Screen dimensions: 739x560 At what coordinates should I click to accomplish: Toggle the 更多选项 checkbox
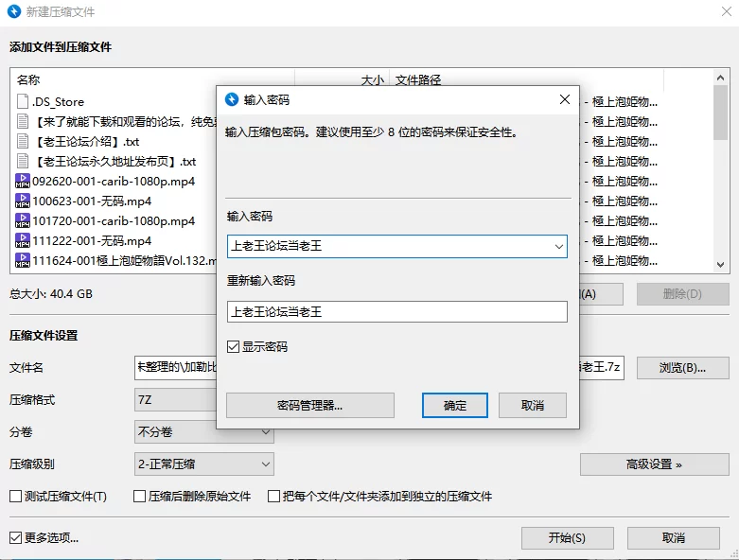pyautogui.click(x=15, y=537)
